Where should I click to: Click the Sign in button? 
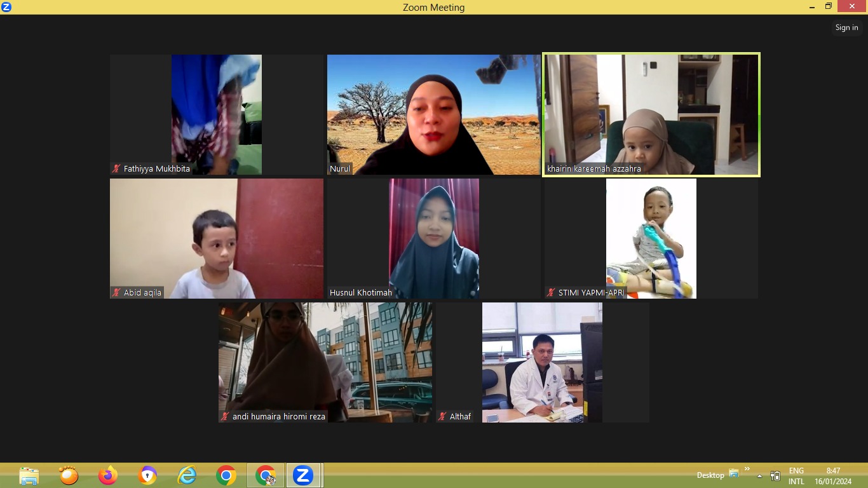(846, 27)
